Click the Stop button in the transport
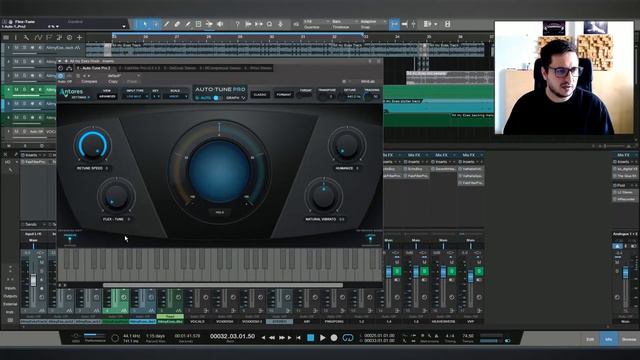The width and height of the screenshot is (640, 360). pyautogui.click(x=311, y=338)
